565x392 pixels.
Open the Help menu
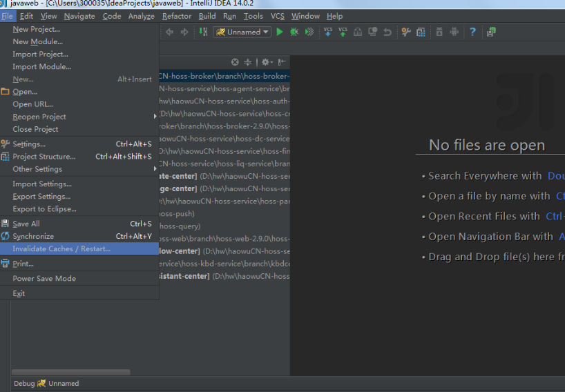[335, 16]
